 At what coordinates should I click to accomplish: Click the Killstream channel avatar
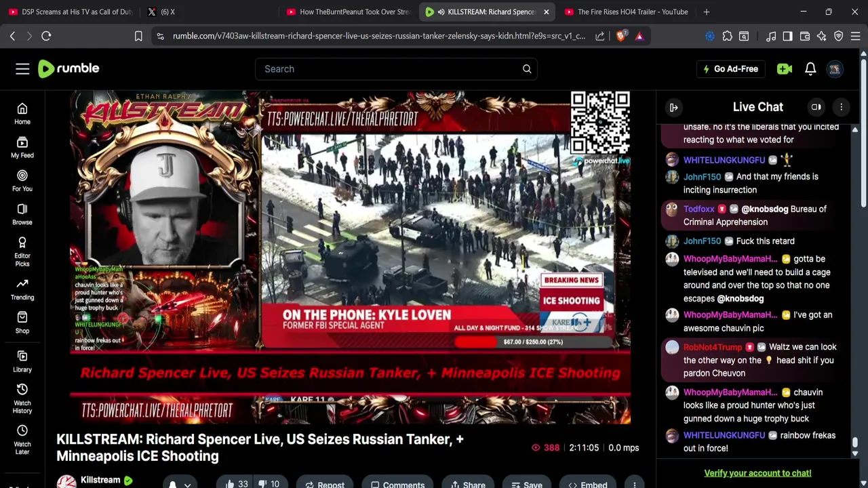(66, 483)
